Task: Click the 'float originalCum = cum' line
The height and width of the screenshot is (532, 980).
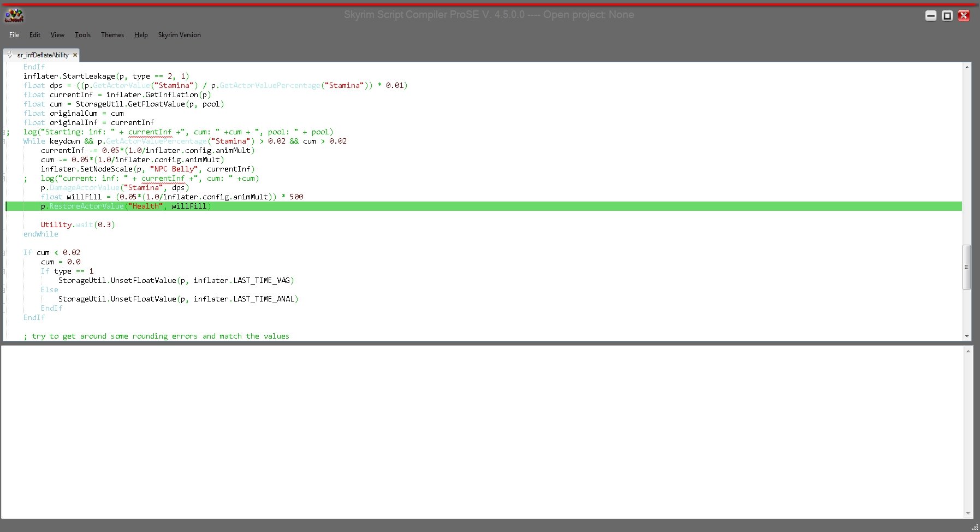Action: coord(73,113)
